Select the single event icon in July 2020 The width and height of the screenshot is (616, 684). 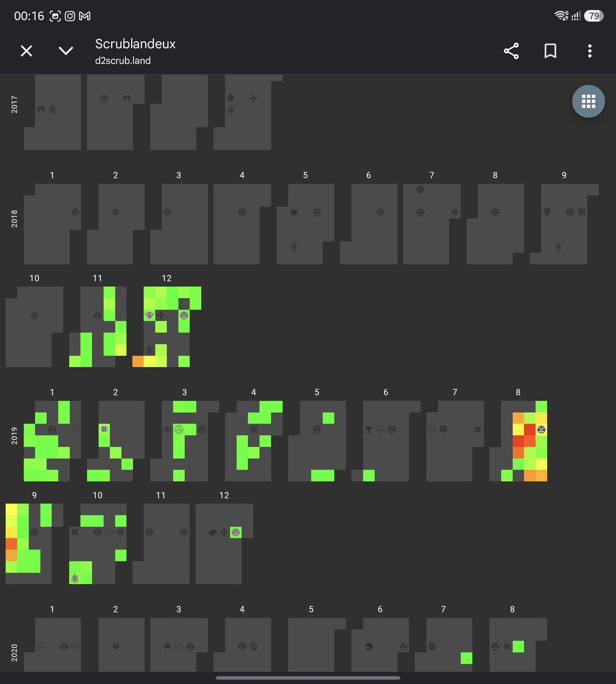click(x=432, y=646)
